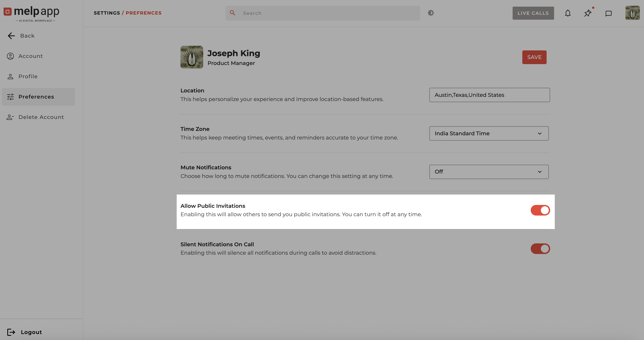Click the LIVE CALLS button

coord(533,13)
